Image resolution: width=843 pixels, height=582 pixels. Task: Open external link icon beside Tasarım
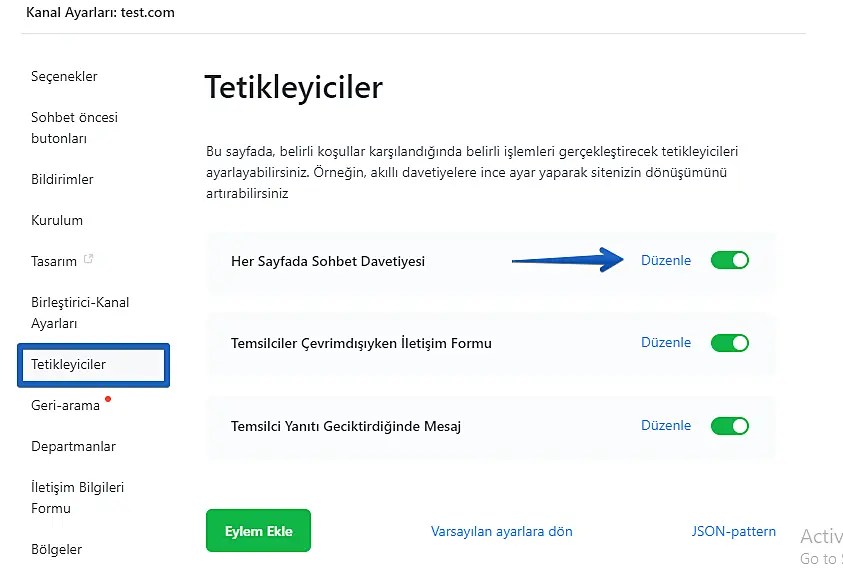pos(89,260)
